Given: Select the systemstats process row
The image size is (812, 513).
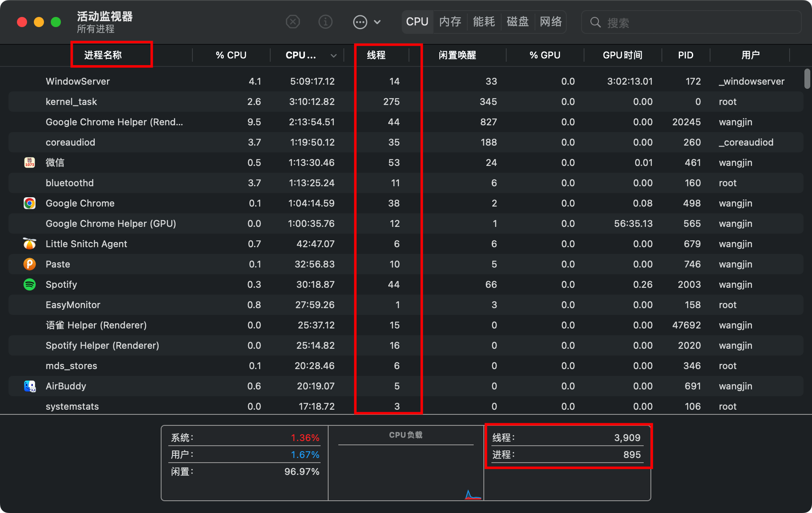Looking at the screenshot, I should pos(406,405).
